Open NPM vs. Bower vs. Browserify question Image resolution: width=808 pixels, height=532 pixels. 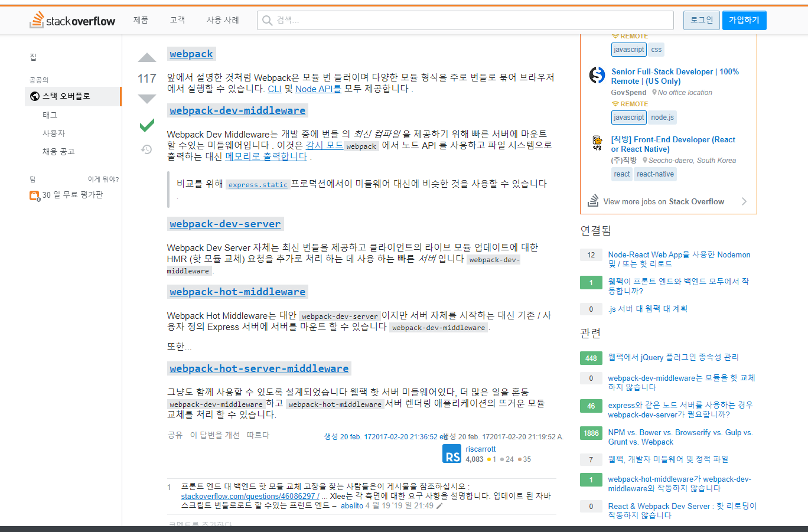(x=680, y=437)
